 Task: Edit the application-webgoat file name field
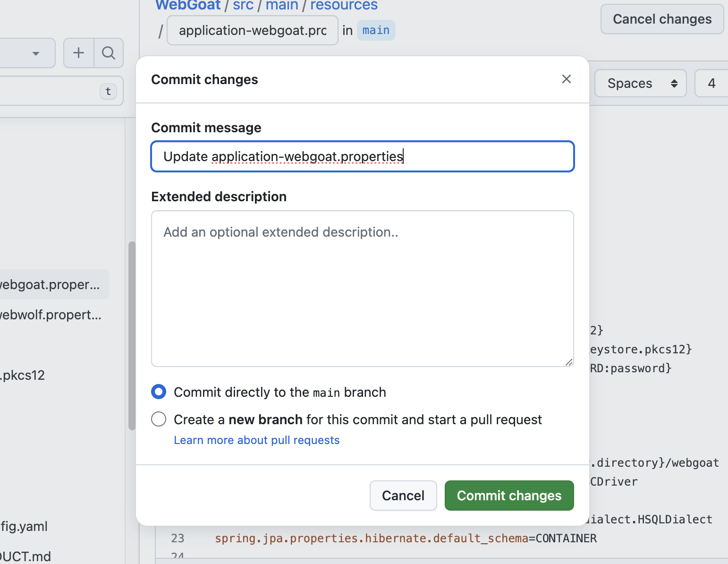coord(253,30)
